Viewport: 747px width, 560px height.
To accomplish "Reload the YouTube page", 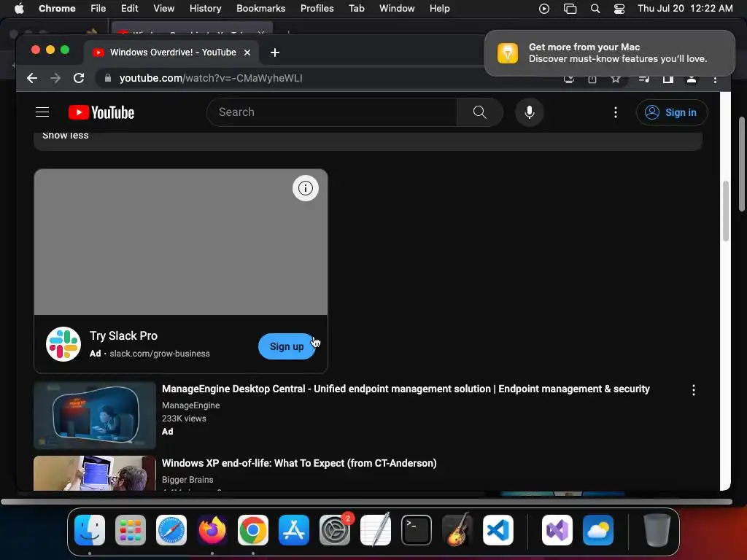I will pyautogui.click(x=79, y=78).
